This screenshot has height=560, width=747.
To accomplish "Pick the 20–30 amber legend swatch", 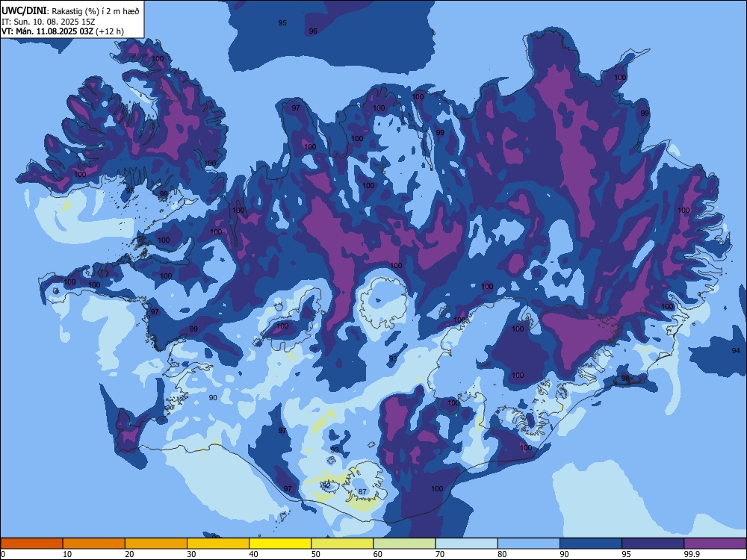I will 156,544.
